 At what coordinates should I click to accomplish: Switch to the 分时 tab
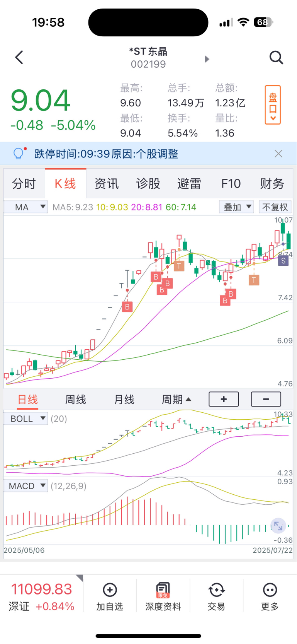point(24,184)
